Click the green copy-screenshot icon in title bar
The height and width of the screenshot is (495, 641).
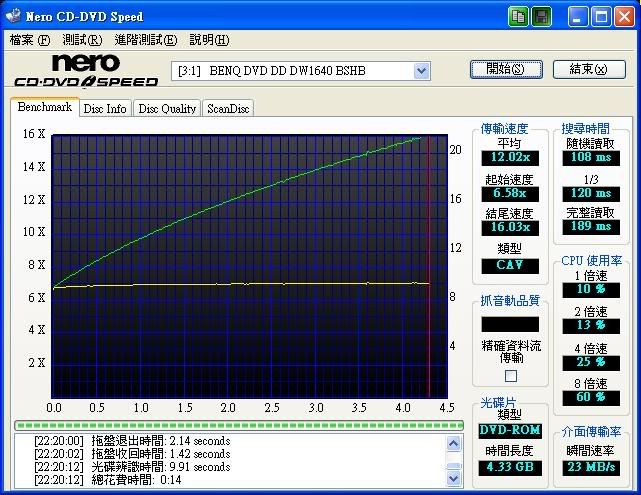click(x=518, y=16)
